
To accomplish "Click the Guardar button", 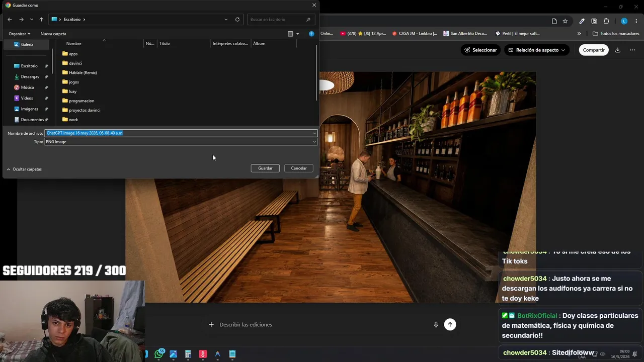I will (265, 168).
